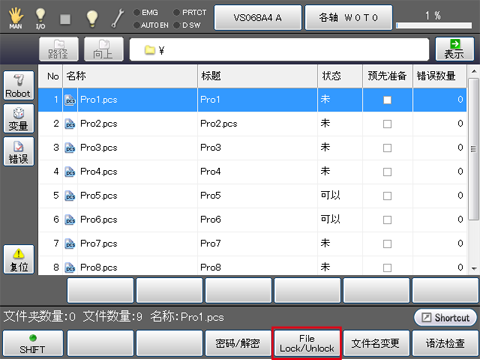Open the 变量 variables panel
Image resolution: width=480 pixels, height=360 pixels.
tap(19, 118)
